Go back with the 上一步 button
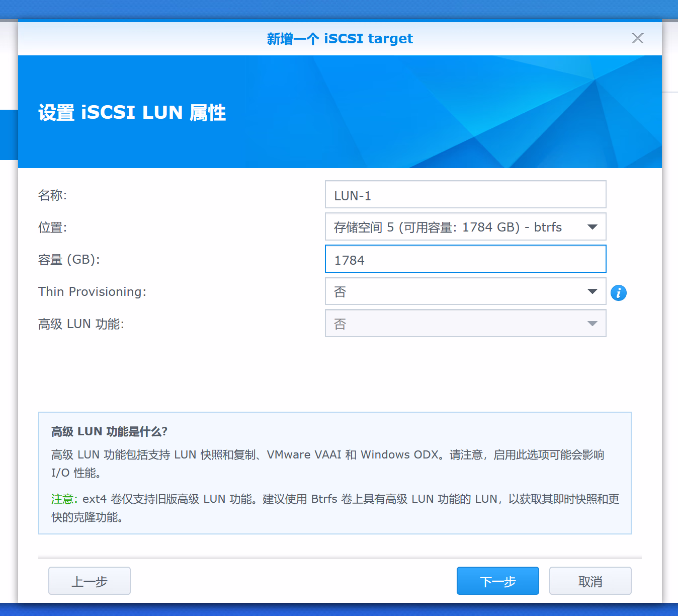678x616 pixels. point(90,581)
